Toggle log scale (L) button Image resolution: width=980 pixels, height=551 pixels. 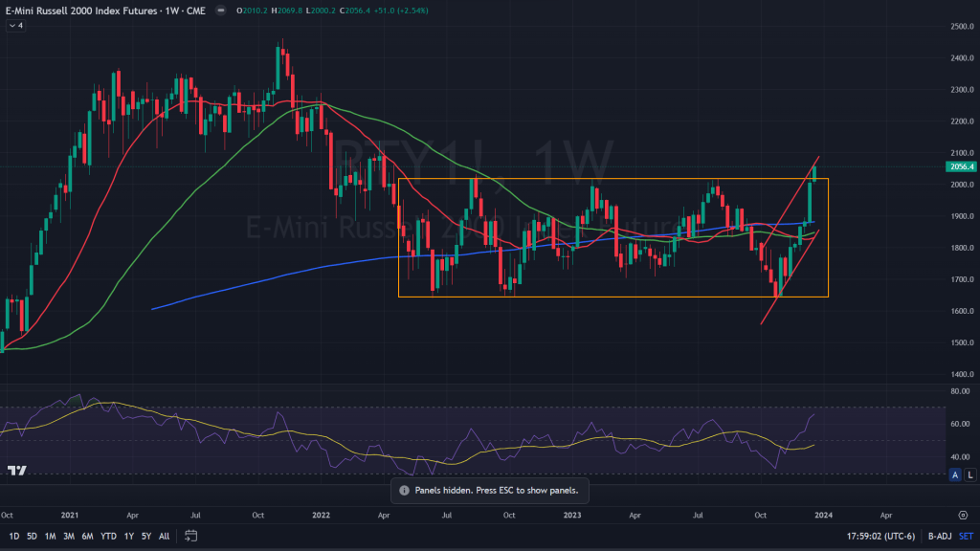pos(969,474)
